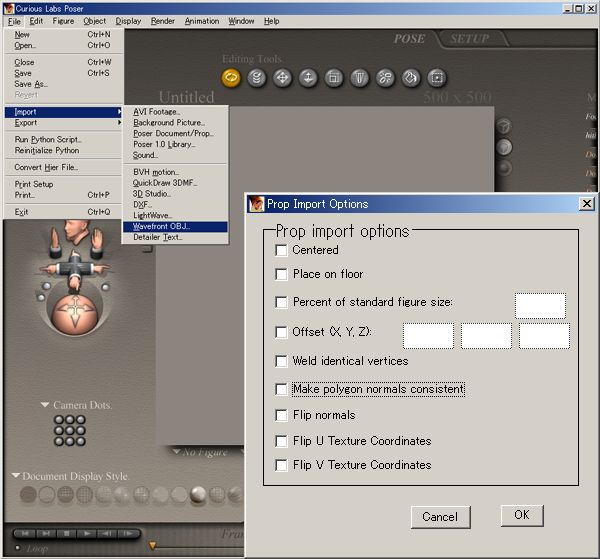Open the Render menu
The width and height of the screenshot is (600, 559).
pyautogui.click(x=163, y=21)
